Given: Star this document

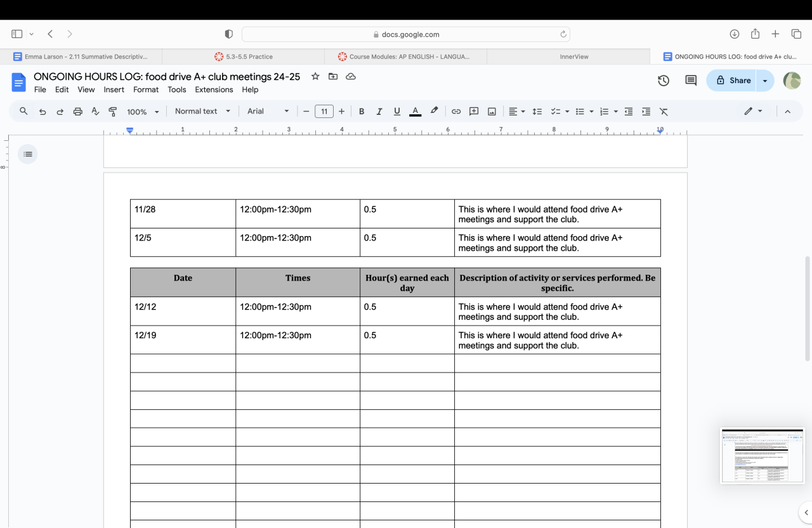Looking at the screenshot, I should point(315,77).
